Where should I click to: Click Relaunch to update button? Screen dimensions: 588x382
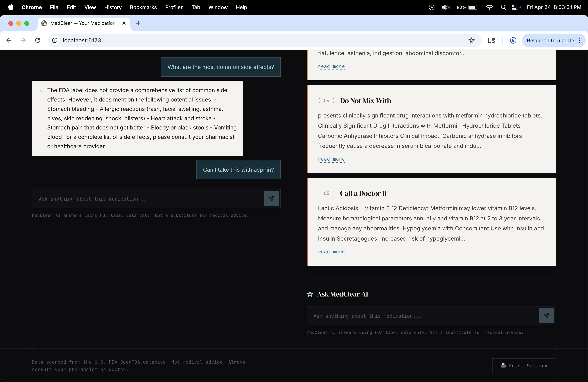[x=550, y=41]
